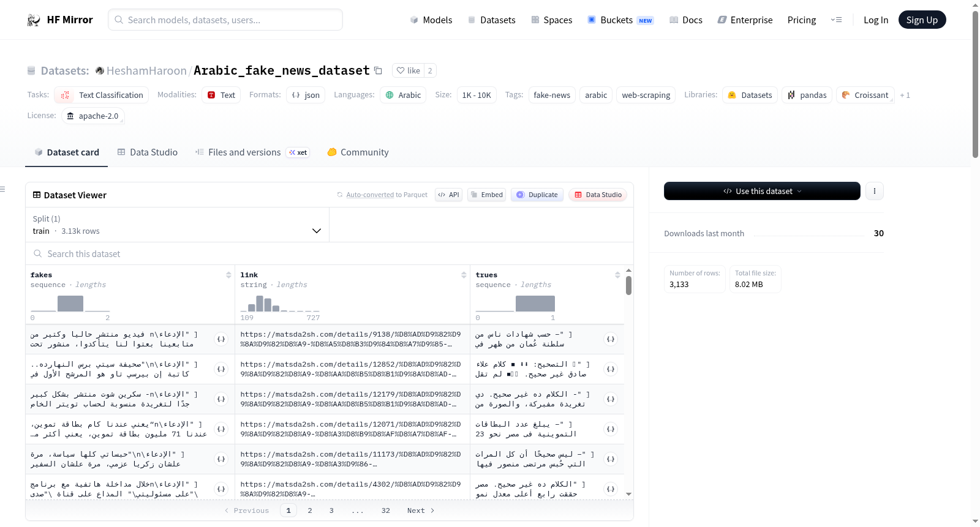Click the API button in Dataset Viewer

448,195
